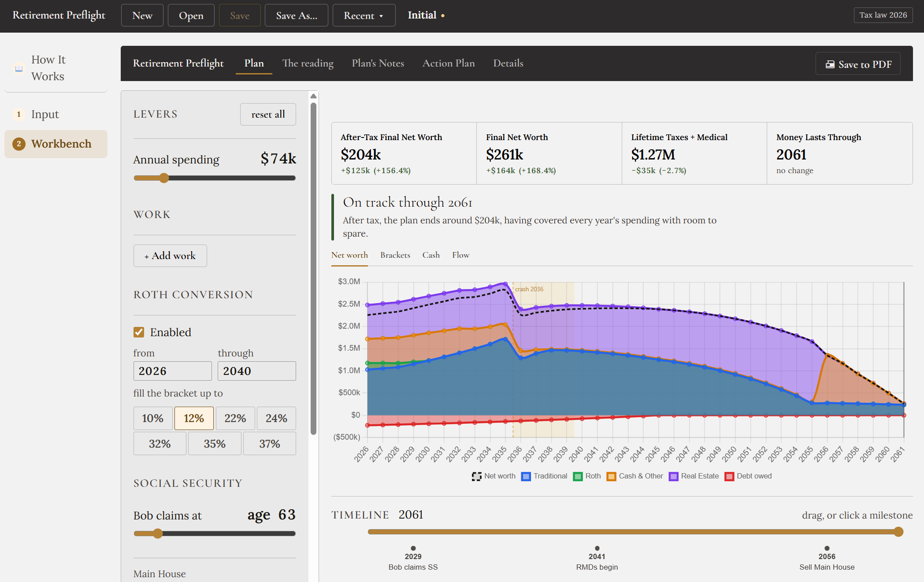Toggle the Cash & Other legend swatch
Image resolution: width=924 pixels, height=582 pixels.
pyautogui.click(x=611, y=476)
